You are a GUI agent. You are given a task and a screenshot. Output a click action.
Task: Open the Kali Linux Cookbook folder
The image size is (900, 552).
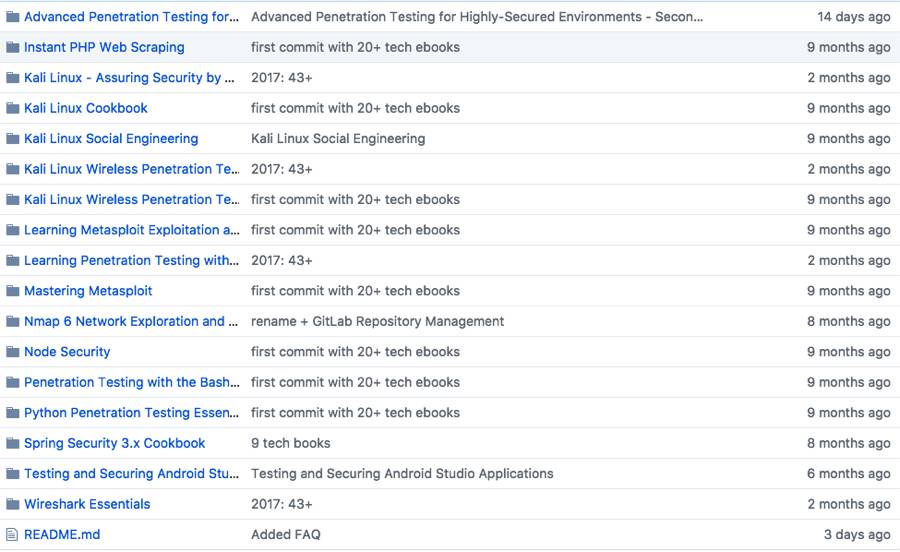[x=86, y=108]
